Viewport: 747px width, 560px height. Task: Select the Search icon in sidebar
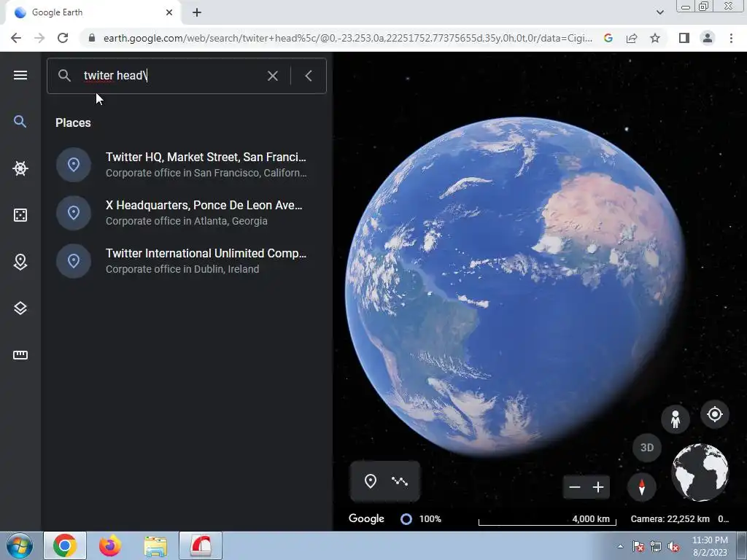click(20, 122)
